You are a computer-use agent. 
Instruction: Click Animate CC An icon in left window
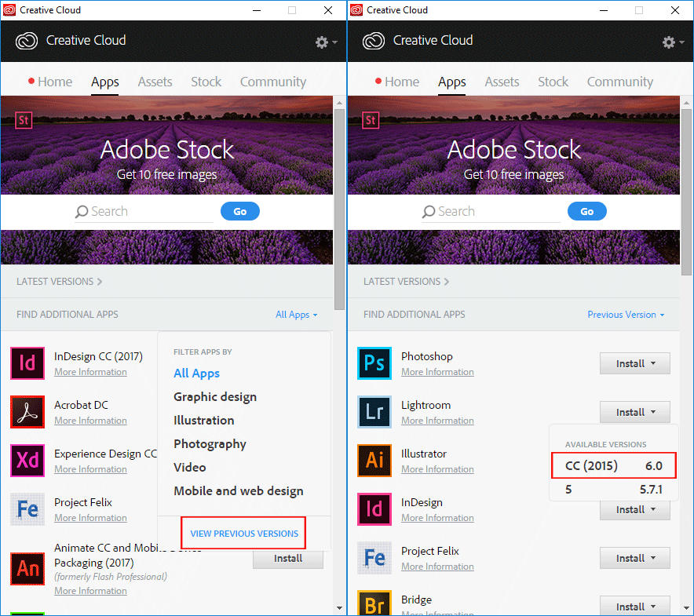[27, 569]
